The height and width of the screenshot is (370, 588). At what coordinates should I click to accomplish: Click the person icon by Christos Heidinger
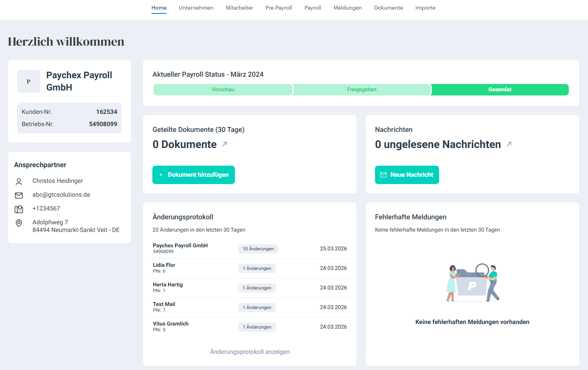point(19,181)
